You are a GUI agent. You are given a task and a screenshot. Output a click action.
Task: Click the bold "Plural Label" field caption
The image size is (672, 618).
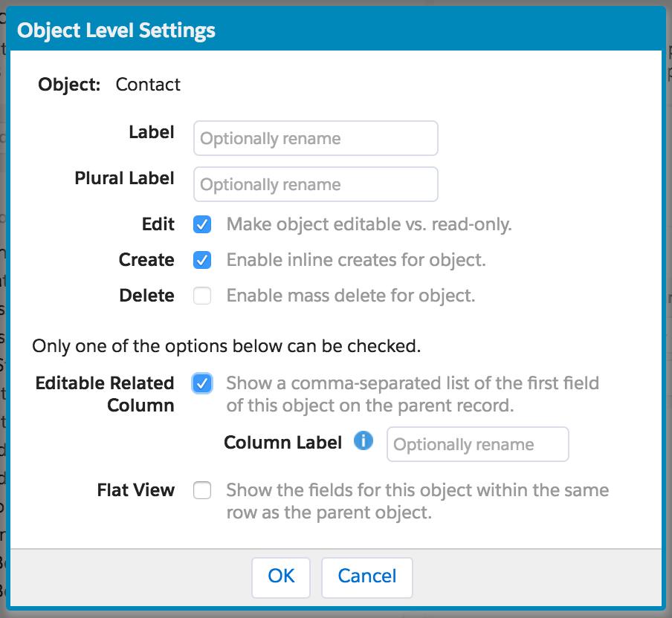pos(125,178)
